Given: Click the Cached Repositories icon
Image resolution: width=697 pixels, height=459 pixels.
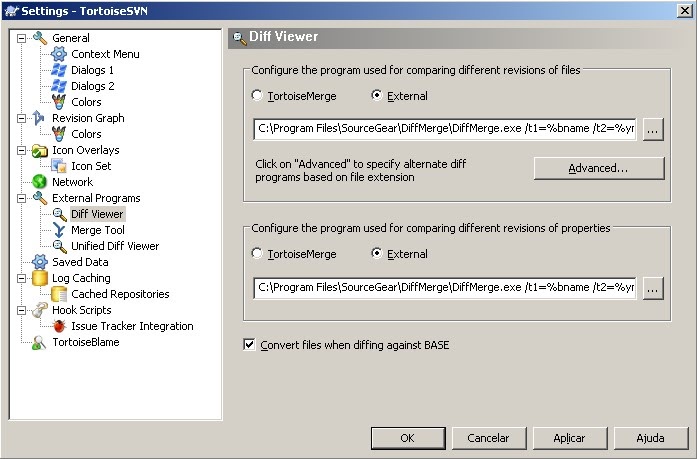Looking at the screenshot, I should [59, 294].
